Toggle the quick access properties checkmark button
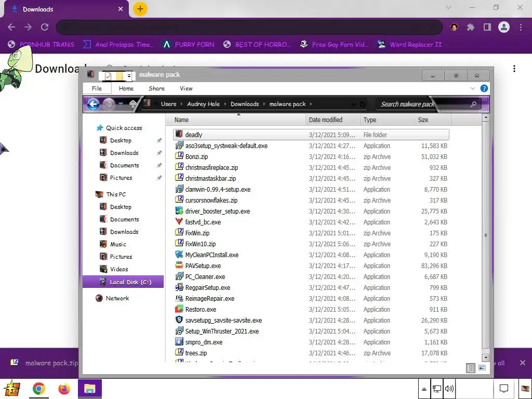This screenshot has width=532, height=399. [x=108, y=76]
